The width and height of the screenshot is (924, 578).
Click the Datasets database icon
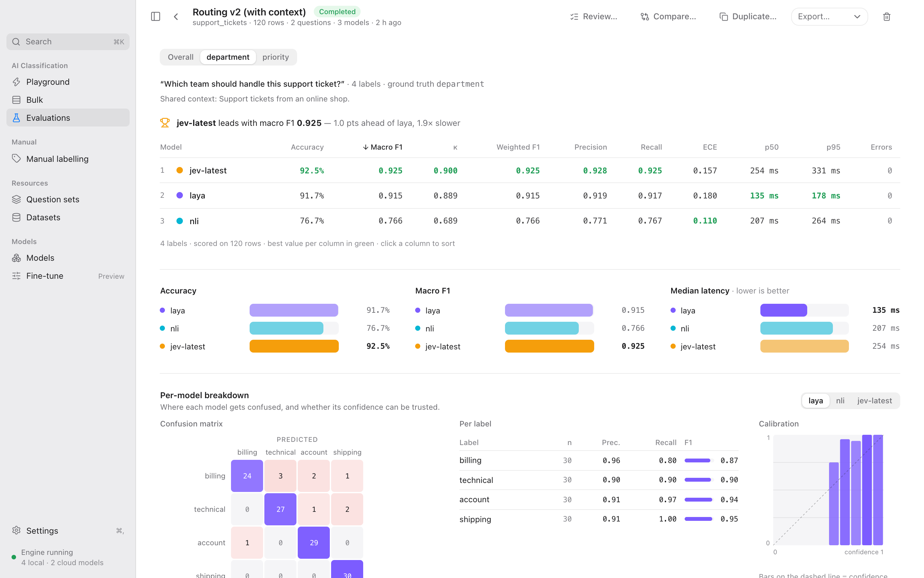16,217
